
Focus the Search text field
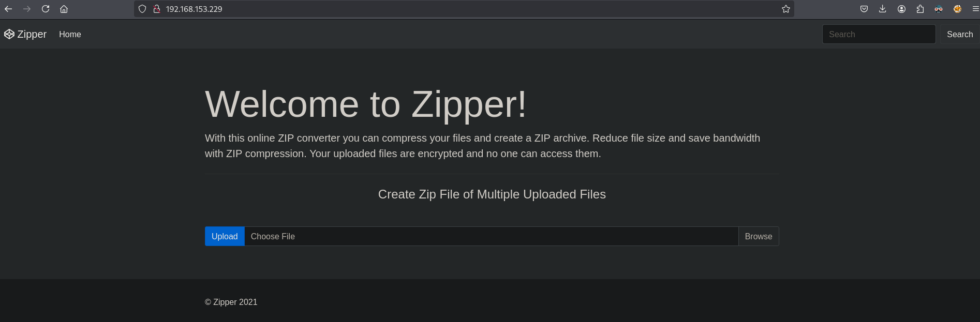coord(879,34)
